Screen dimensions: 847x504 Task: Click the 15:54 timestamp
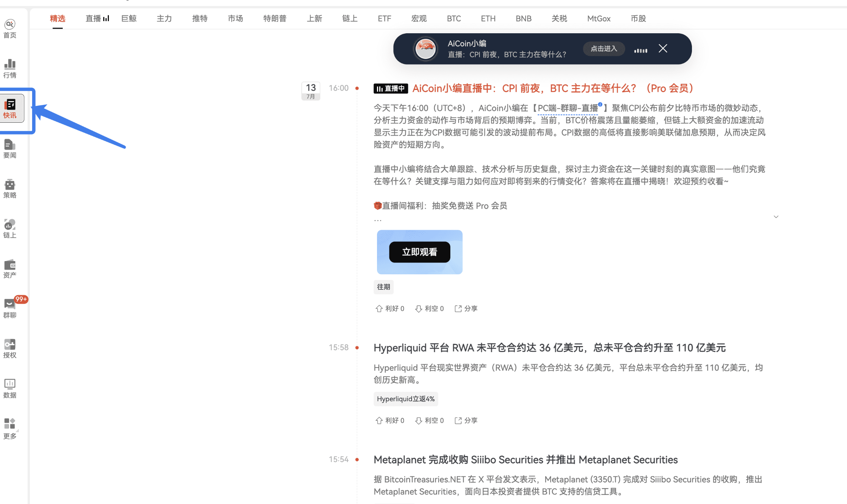click(338, 459)
